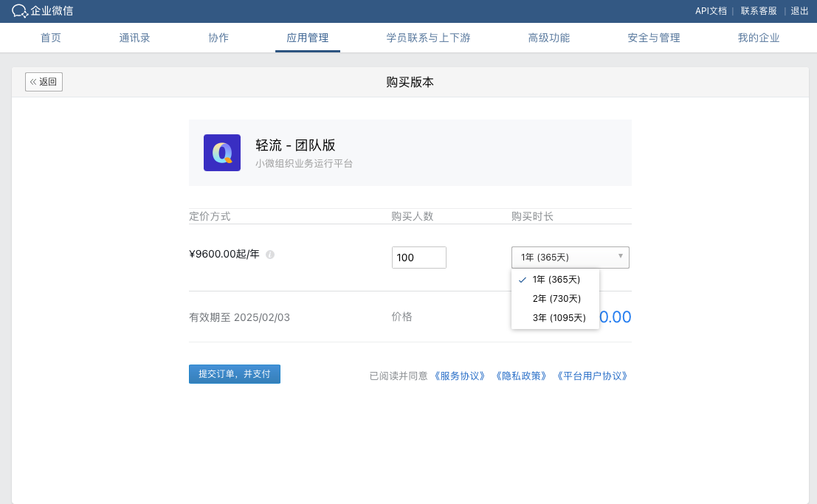Open the 购买时长 dropdown arrow
Screen dimensions: 817x504
pyautogui.click(x=620, y=257)
